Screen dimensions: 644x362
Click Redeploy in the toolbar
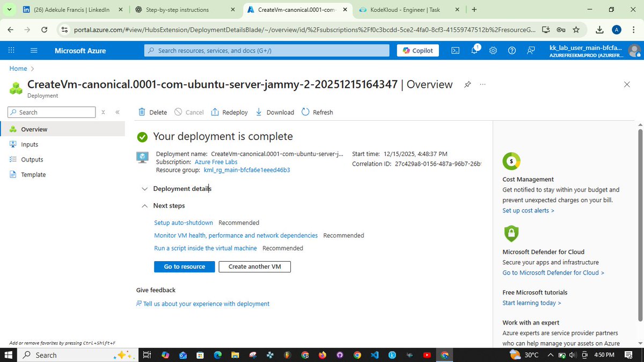click(229, 112)
